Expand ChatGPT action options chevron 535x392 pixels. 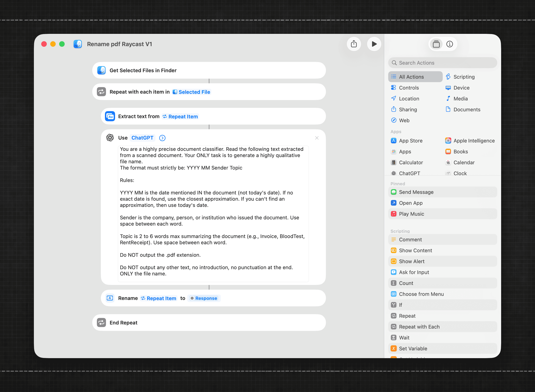(162, 138)
